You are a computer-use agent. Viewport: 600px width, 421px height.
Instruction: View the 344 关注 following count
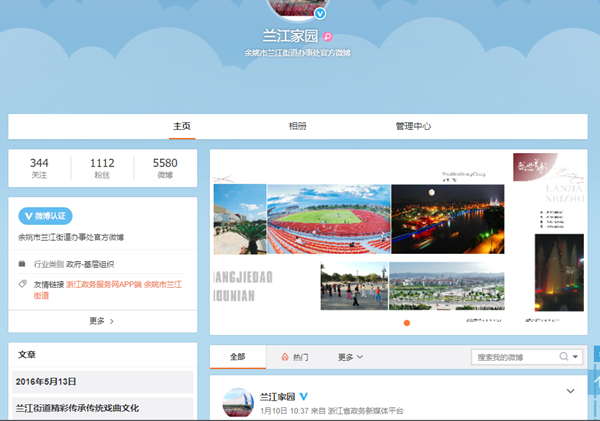coord(39,168)
